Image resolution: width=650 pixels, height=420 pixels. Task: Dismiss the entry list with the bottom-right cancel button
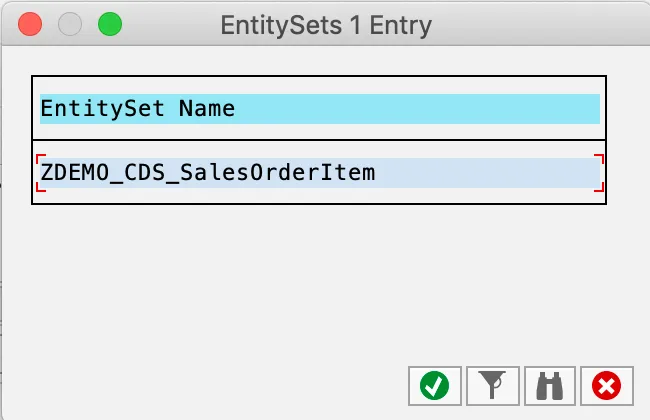[x=606, y=385]
